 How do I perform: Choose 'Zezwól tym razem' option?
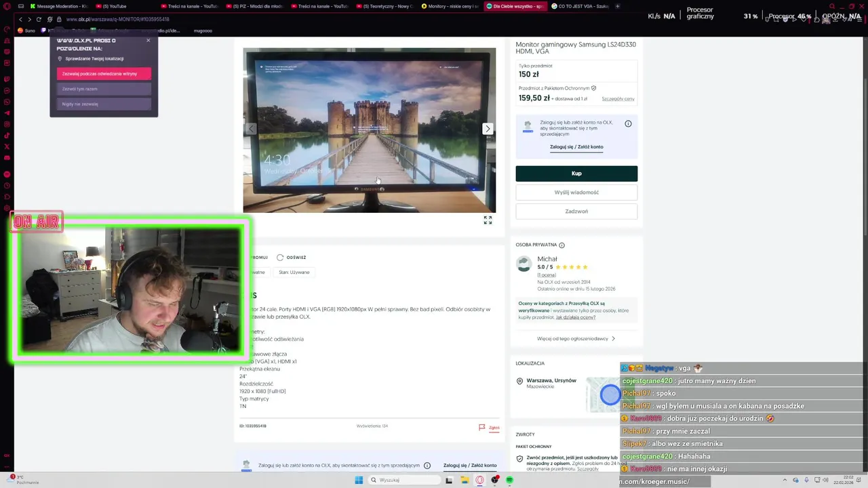(104, 89)
